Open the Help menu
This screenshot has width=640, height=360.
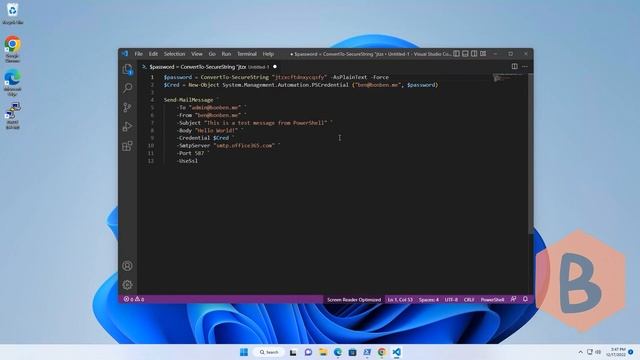(268, 54)
